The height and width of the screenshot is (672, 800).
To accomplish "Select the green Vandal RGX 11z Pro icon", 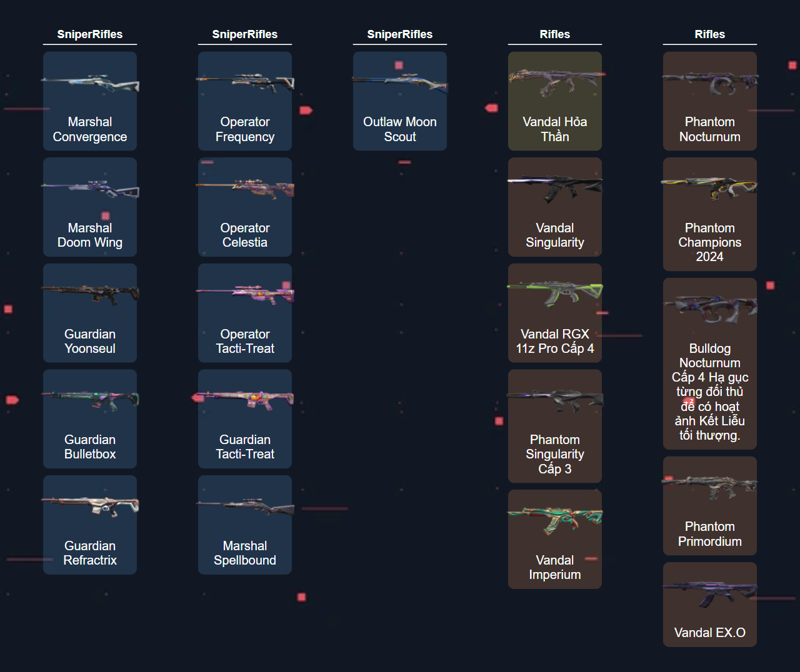I will point(555,294).
